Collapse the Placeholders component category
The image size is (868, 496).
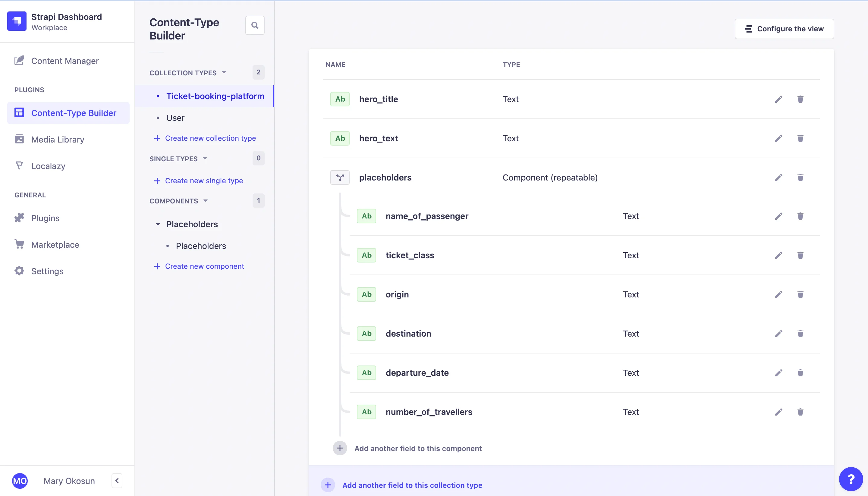[158, 224]
